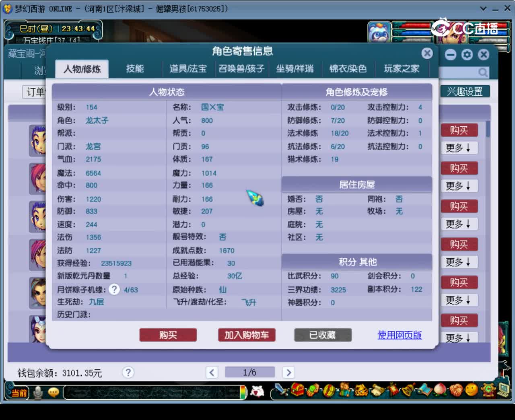Click the golden bell icon
Image resolution: width=515 pixels, height=420 pixels.
pyautogui.click(x=408, y=390)
